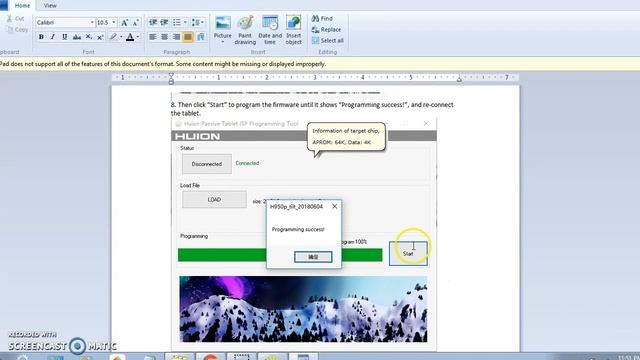Toggle italic formatting
The image size is (640, 360).
coord(53,37)
